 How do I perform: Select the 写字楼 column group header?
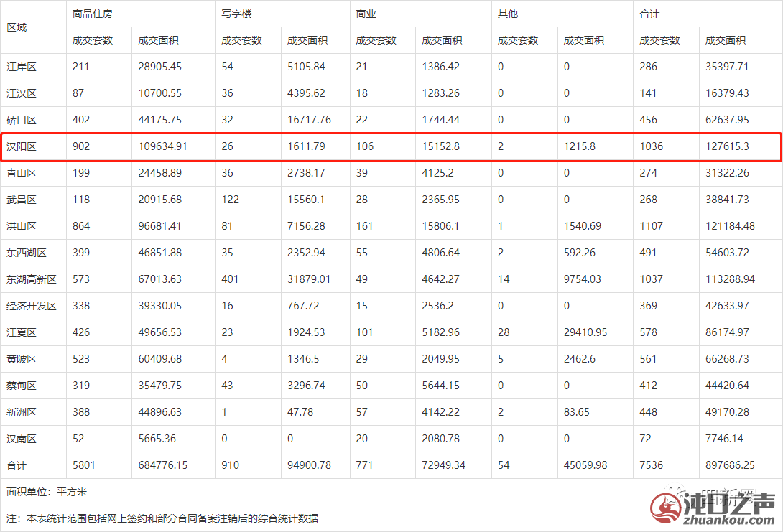click(x=233, y=14)
